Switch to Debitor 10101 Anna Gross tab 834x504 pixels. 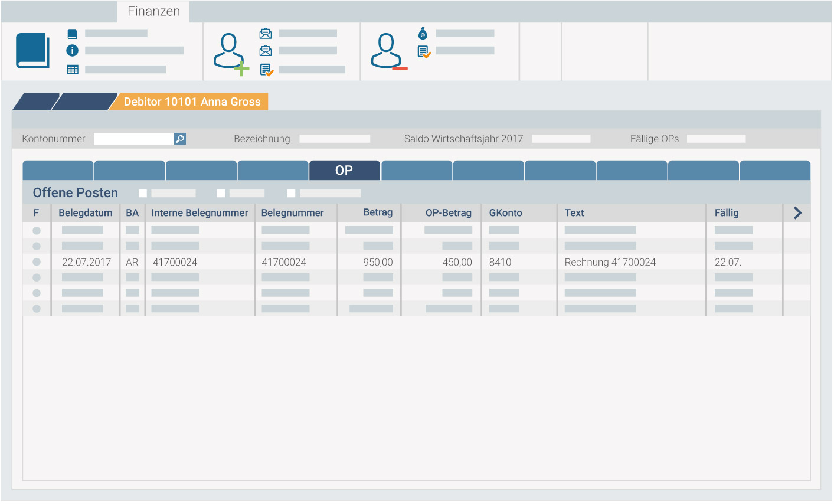point(192,102)
